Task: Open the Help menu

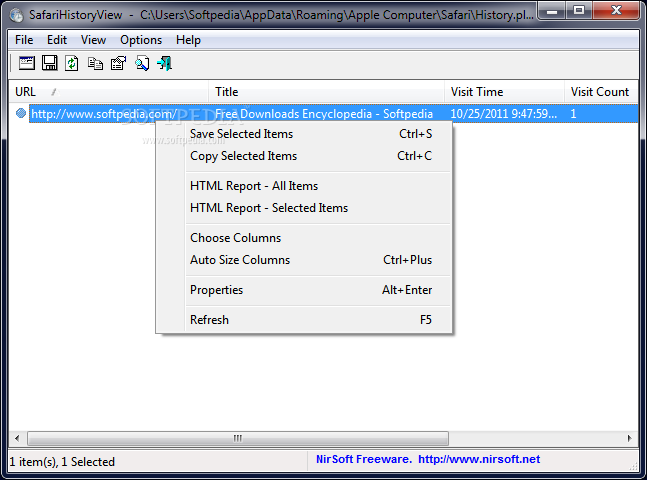Action: tap(188, 40)
